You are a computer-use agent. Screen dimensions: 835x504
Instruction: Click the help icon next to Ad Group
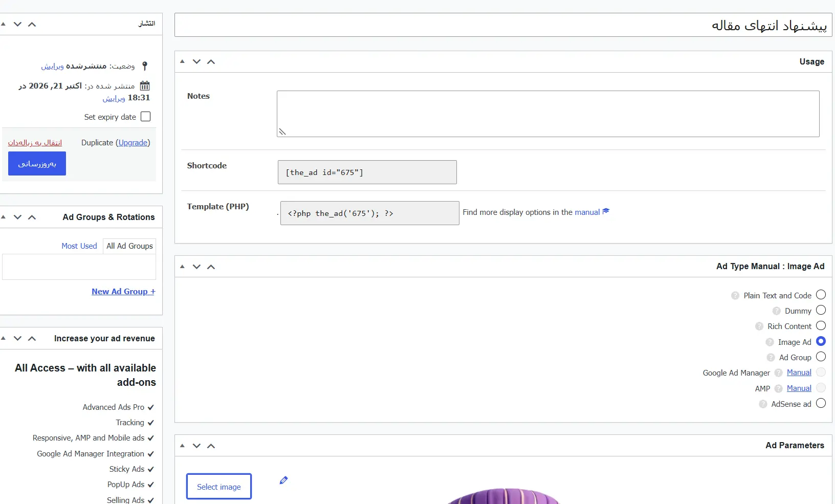tap(771, 358)
